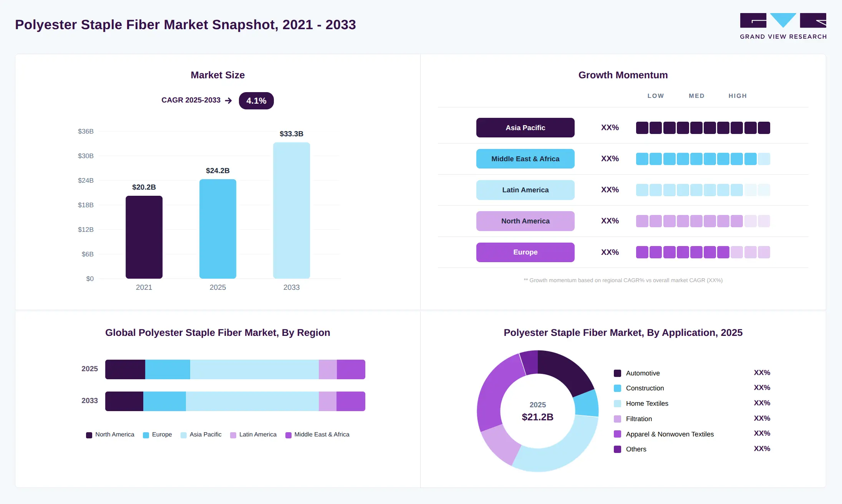
Task: Click the Europe segment in 2025 region bar
Action: tap(167, 369)
